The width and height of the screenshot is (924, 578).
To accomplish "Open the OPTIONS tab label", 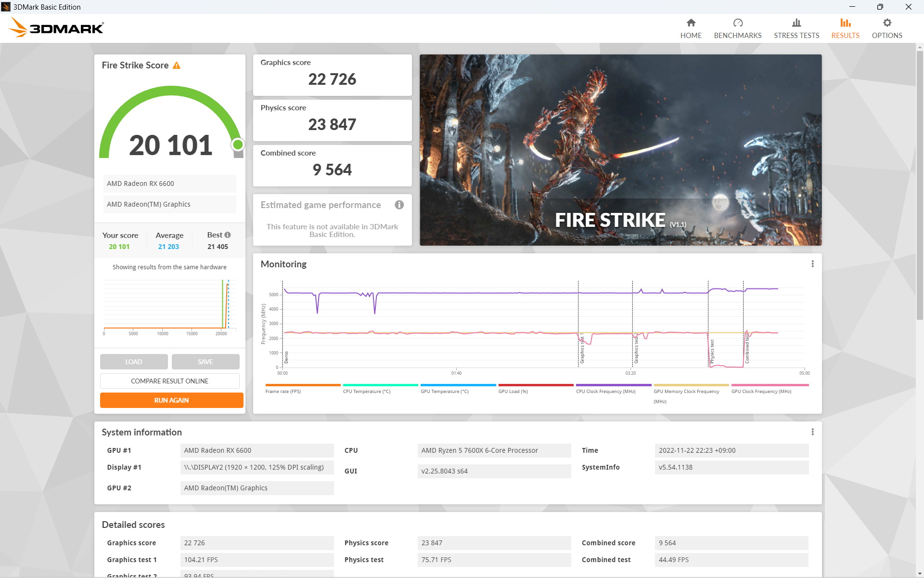I will pos(887,36).
